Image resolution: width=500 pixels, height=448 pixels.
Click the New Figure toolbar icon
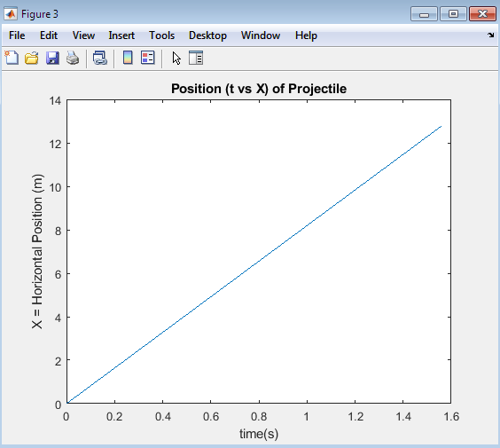[x=12, y=58]
